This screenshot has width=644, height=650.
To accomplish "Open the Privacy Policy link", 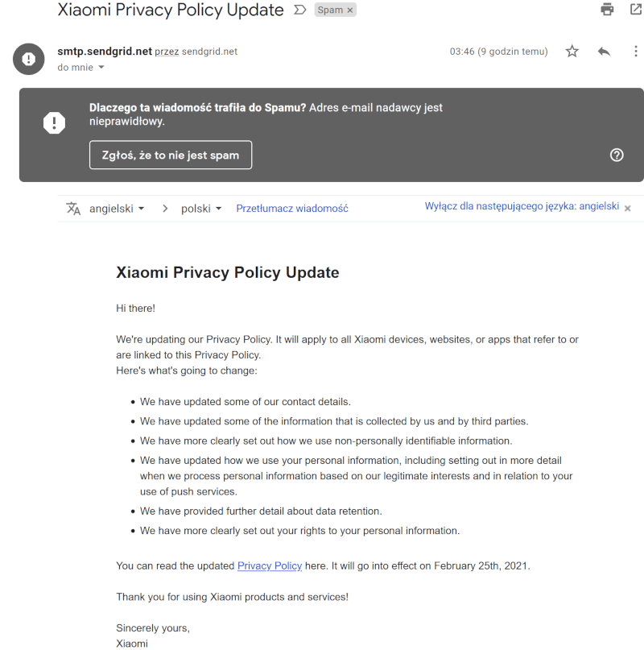I will click(269, 565).
